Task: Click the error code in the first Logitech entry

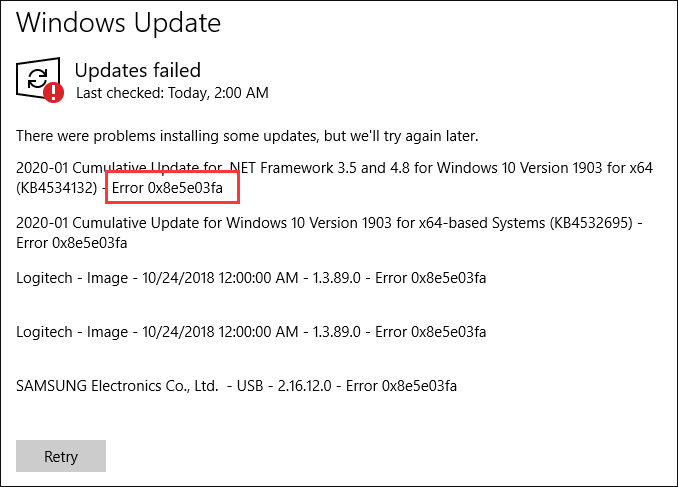Action: [431, 278]
